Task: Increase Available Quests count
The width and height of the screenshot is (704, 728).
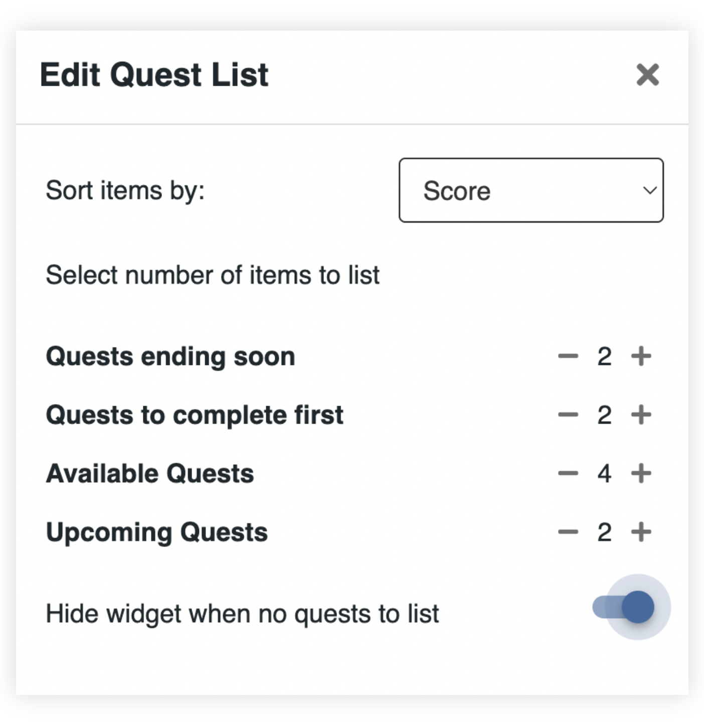Action: pos(641,473)
